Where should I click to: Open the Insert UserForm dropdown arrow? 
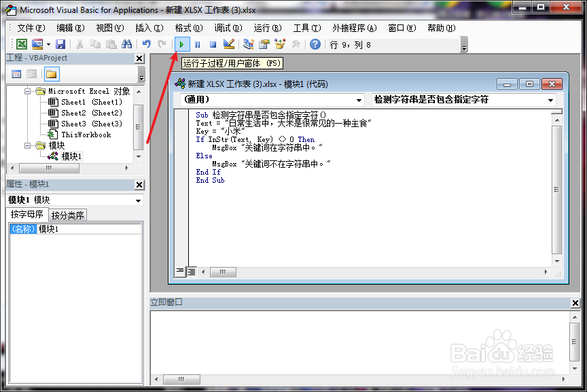pyautogui.click(x=48, y=45)
